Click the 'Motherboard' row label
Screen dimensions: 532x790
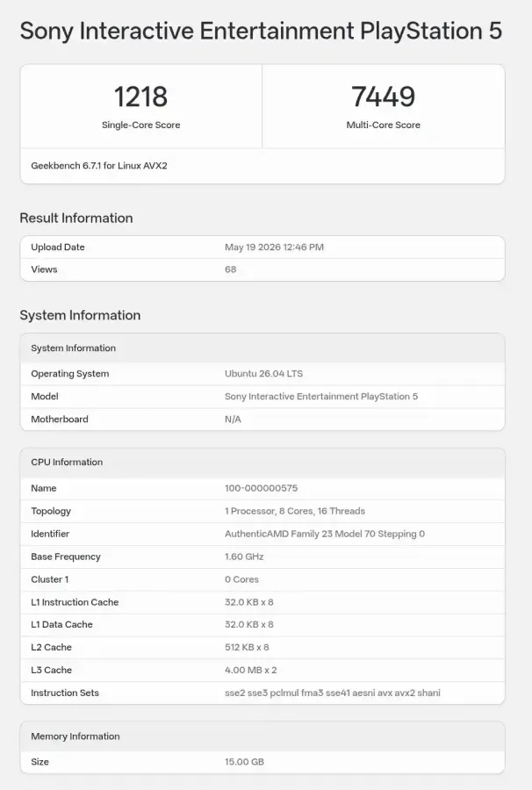60,420
